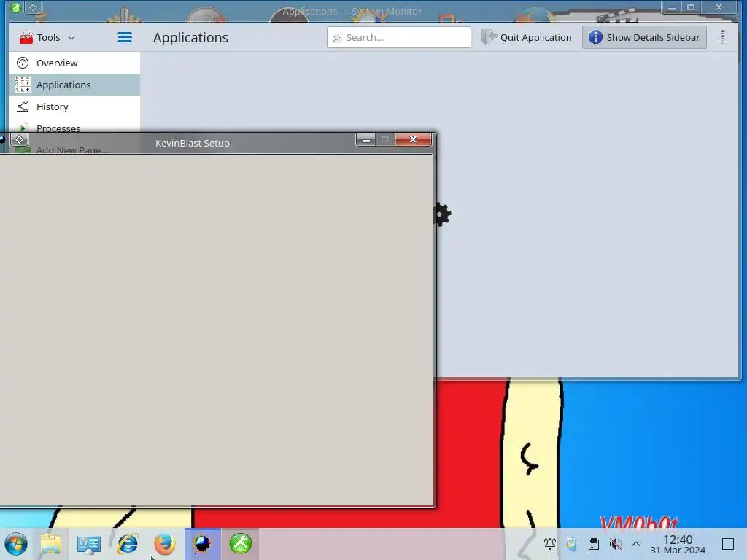Focus the Search field in System Monitor
This screenshot has height=560, width=747.
click(399, 37)
